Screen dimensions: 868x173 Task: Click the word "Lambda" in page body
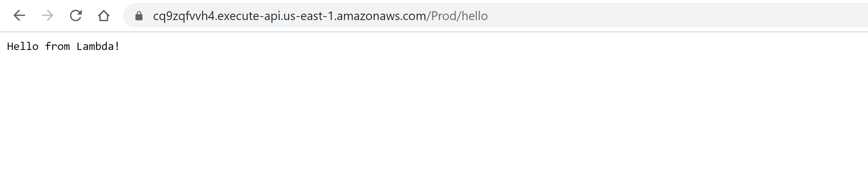(x=95, y=46)
